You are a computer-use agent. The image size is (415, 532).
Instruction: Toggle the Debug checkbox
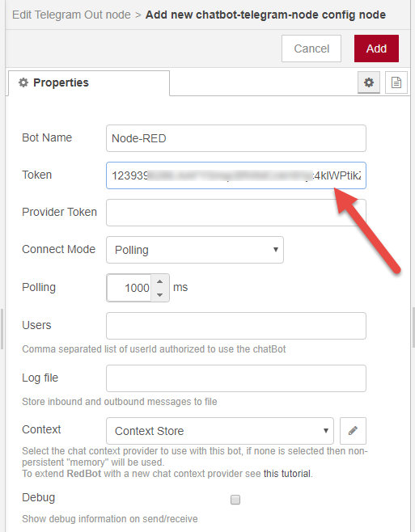235,500
